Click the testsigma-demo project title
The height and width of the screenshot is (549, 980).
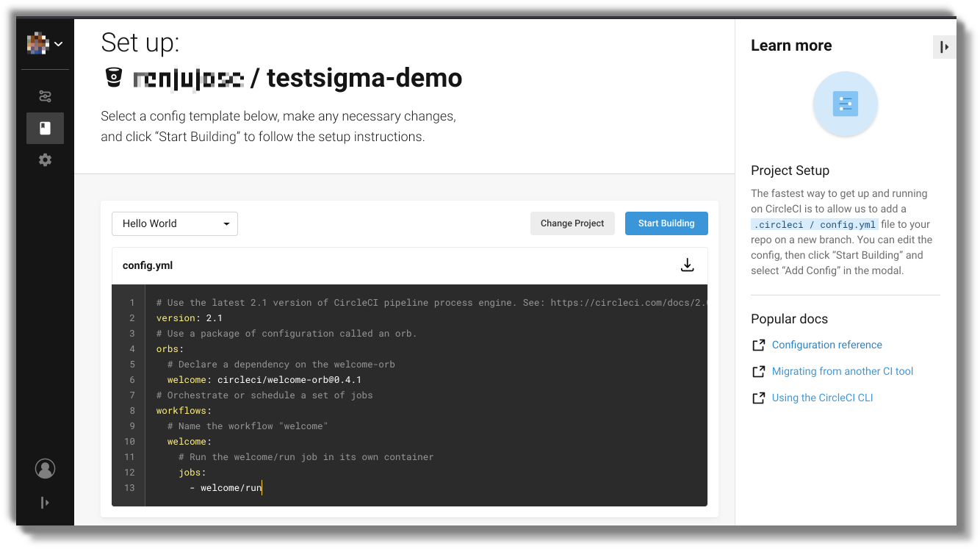[364, 78]
